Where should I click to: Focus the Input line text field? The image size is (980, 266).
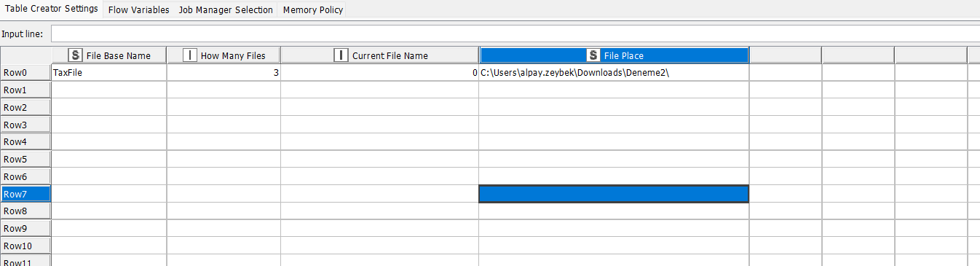[x=515, y=34]
